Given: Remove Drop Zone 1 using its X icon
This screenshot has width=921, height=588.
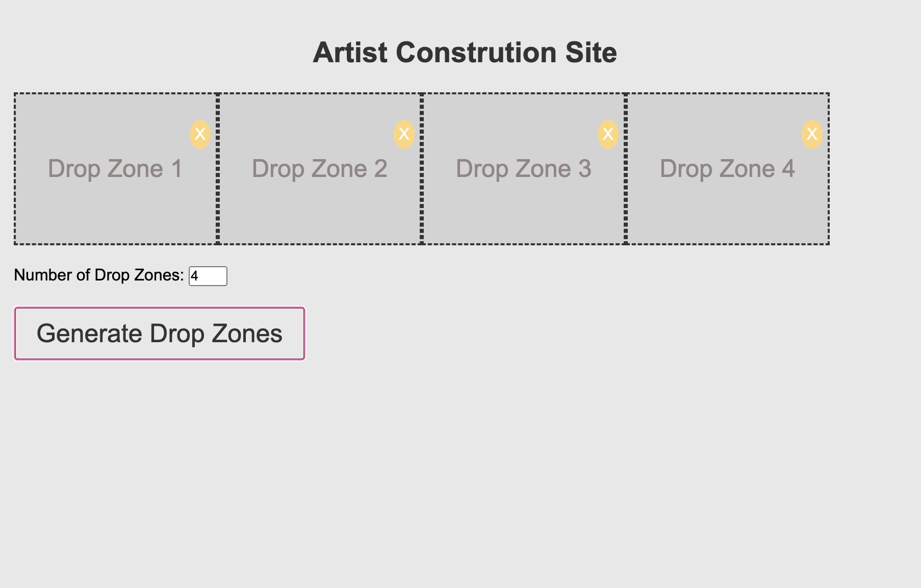Looking at the screenshot, I should click(200, 134).
